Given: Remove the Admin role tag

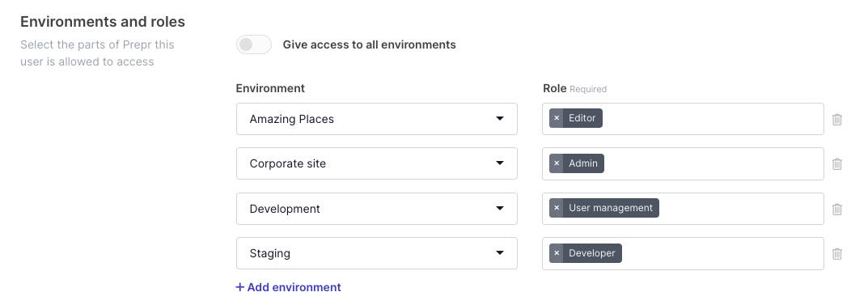Looking at the screenshot, I should pos(557,163).
